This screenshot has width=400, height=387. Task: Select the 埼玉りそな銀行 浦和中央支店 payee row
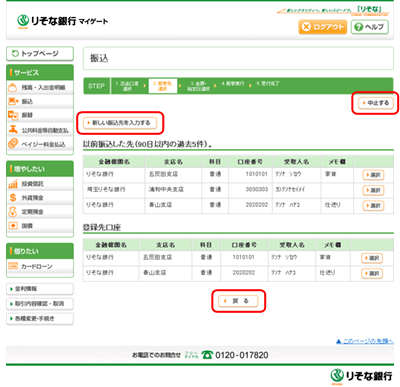click(x=238, y=190)
